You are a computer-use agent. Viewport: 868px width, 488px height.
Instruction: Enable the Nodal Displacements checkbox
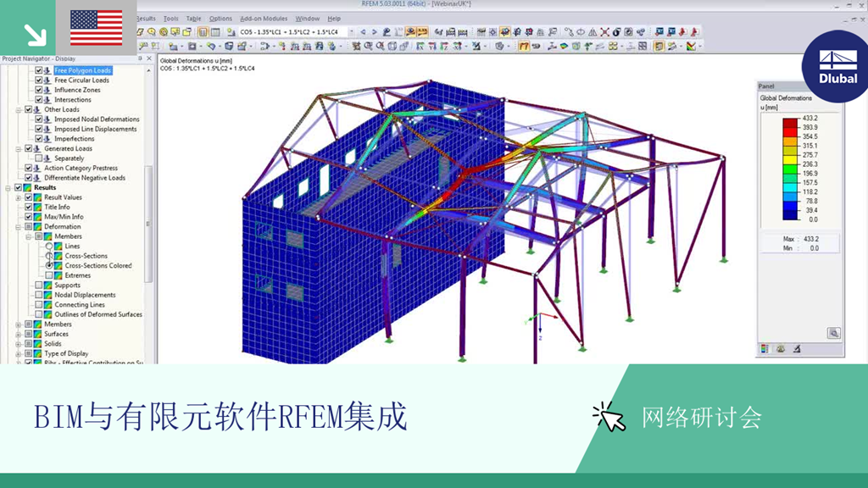39,295
